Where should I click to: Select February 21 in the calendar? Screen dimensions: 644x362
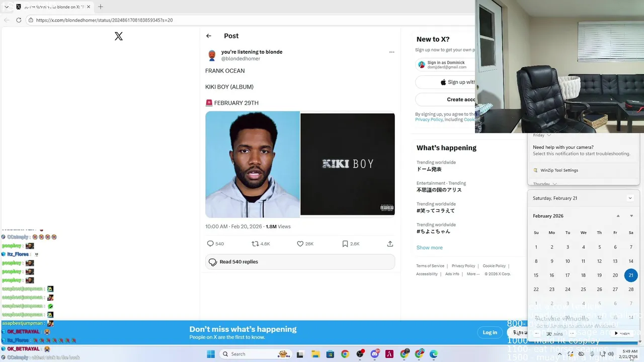[631, 275]
